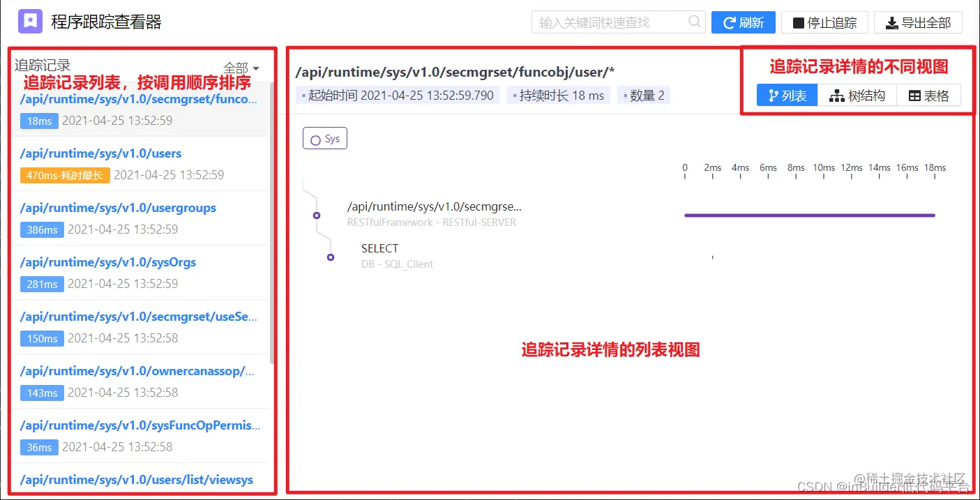Click the 刷新 refresh button
The image size is (980, 500).
744,22
